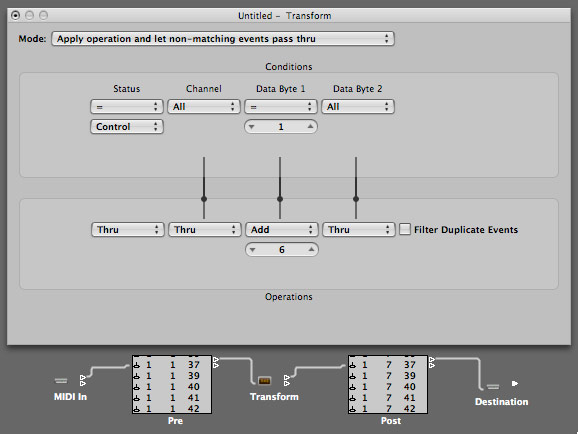
Task: Increase the condition Data Byte 1 value
Action: tap(310, 126)
